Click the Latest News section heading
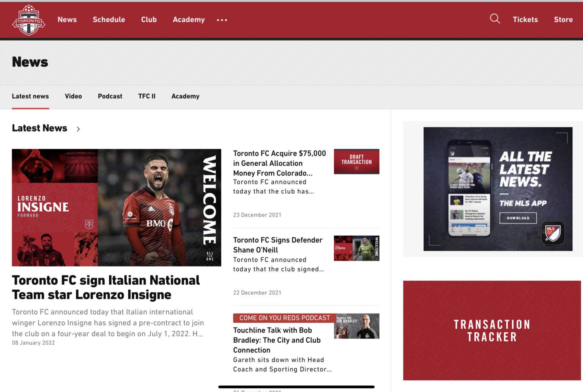 pyautogui.click(x=39, y=128)
